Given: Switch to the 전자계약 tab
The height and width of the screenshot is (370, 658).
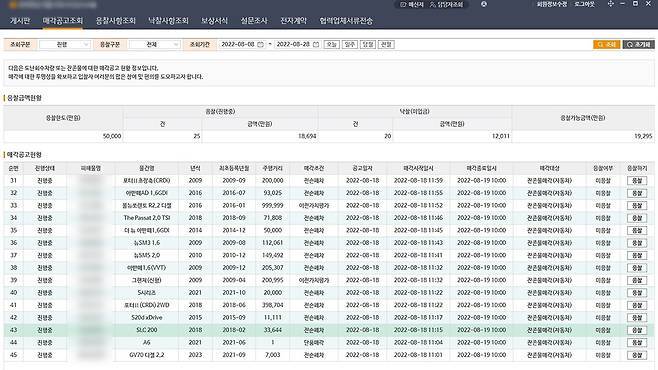Looking at the screenshot, I should [x=293, y=21].
